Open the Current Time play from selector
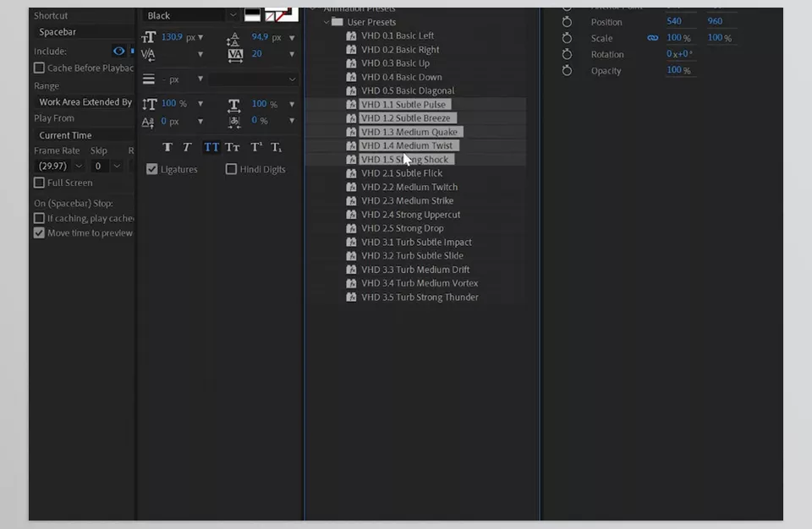 click(x=85, y=135)
